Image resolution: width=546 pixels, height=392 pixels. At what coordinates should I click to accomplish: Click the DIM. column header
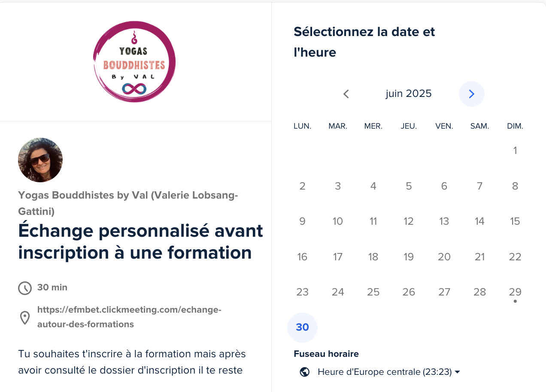[x=515, y=126]
